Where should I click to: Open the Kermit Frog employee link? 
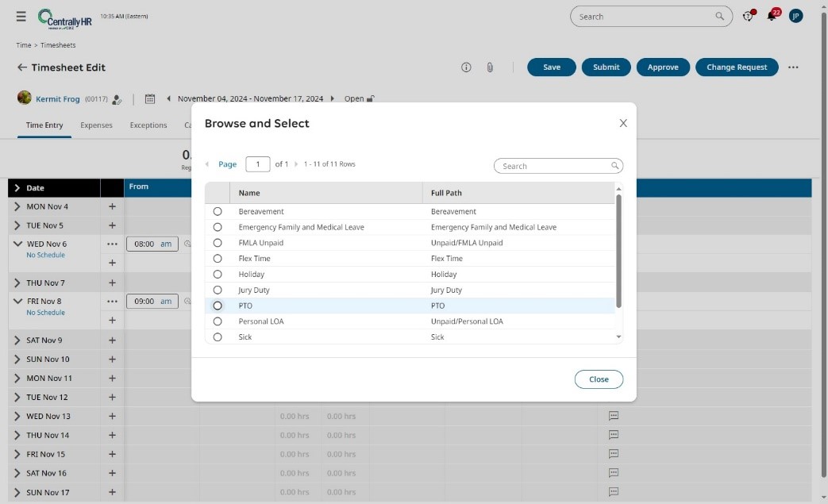click(x=58, y=99)
